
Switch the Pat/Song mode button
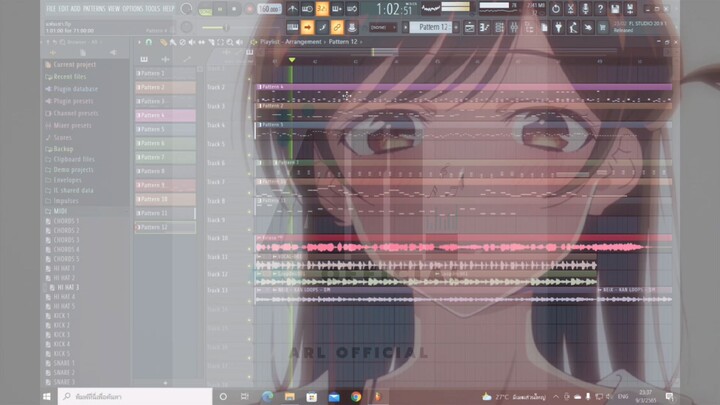tap(205, 10)
